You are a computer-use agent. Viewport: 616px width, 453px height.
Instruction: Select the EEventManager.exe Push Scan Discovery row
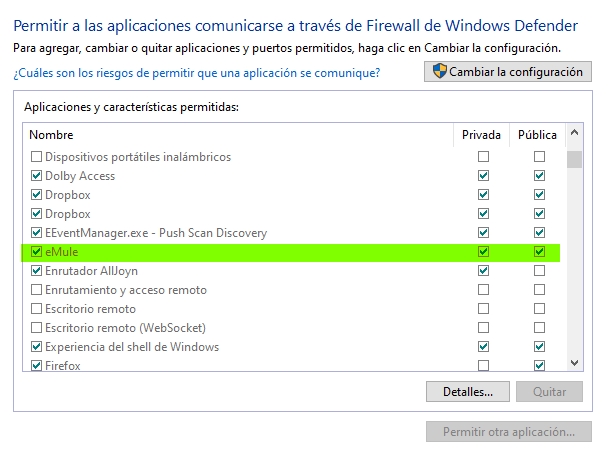pos(291,233)
